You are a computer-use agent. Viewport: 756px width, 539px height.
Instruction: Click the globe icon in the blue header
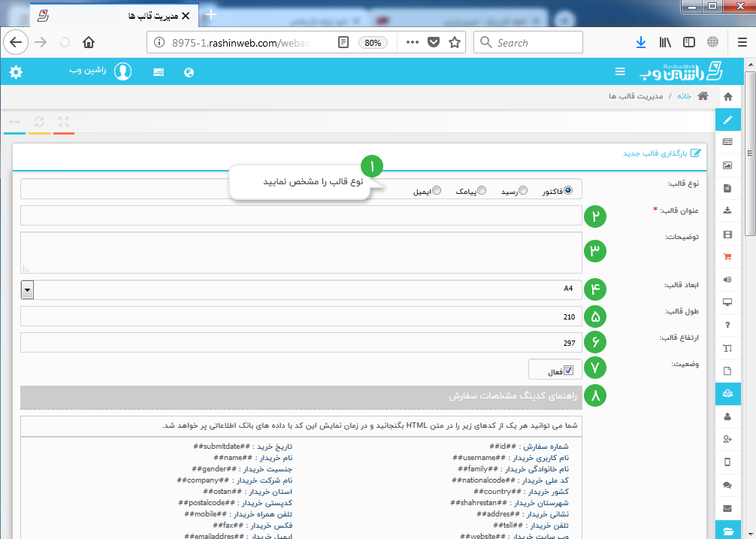point(189,72)
